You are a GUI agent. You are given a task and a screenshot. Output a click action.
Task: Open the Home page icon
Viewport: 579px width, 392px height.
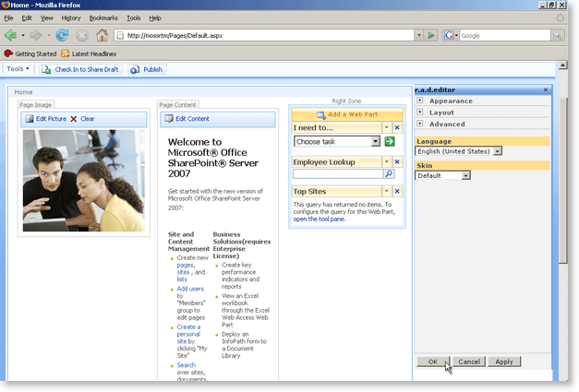click(102, 35)
